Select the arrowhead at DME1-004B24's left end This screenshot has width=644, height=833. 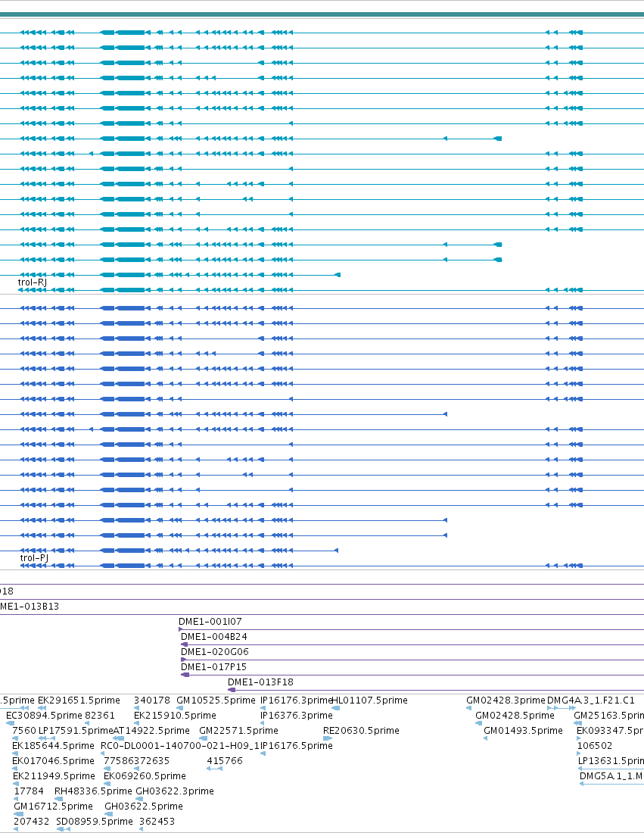point(184,644)
